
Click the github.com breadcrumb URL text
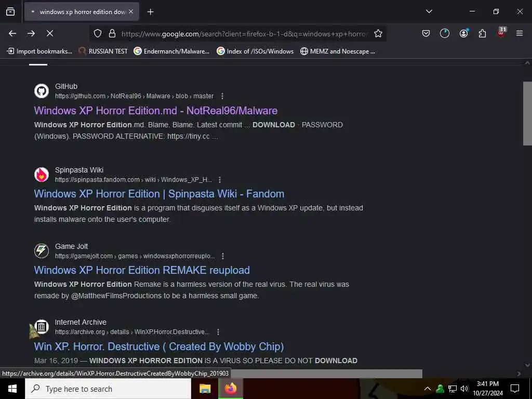(x=135, y=96)
